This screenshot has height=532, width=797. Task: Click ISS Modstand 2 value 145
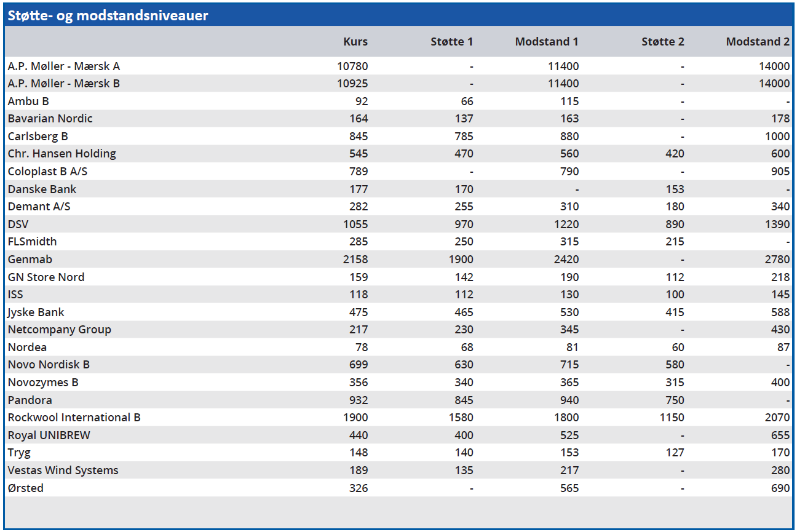point(780,295)
